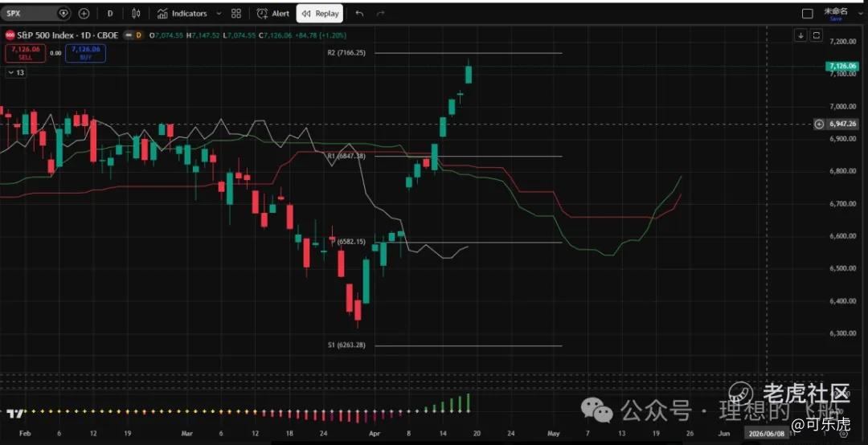Click the R1 (6847.38) pivot label
The height and width of the screenshot is (445, 868).
pos(346,157)
